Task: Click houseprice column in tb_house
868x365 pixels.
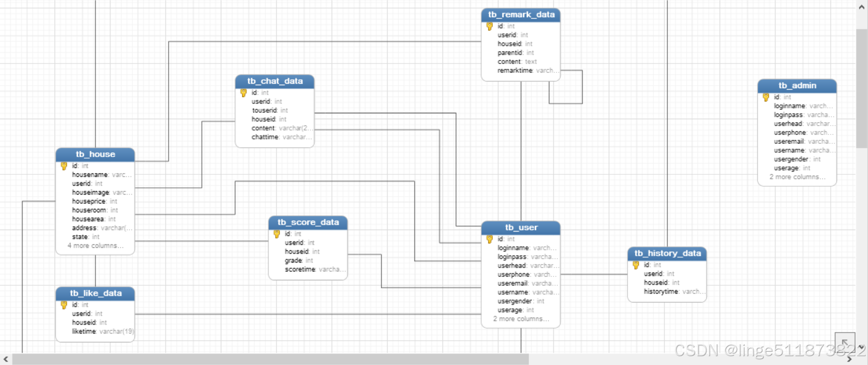Action: (x=95, y=201)
